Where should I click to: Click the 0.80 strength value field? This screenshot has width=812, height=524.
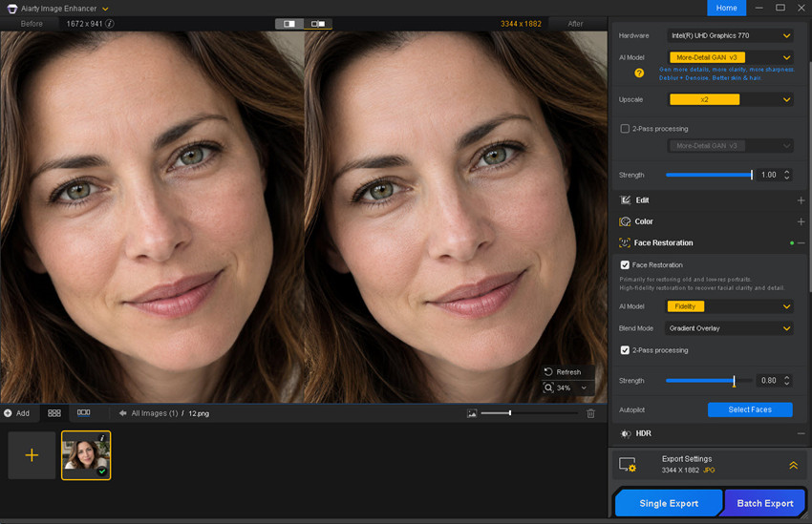coord(769,381)
